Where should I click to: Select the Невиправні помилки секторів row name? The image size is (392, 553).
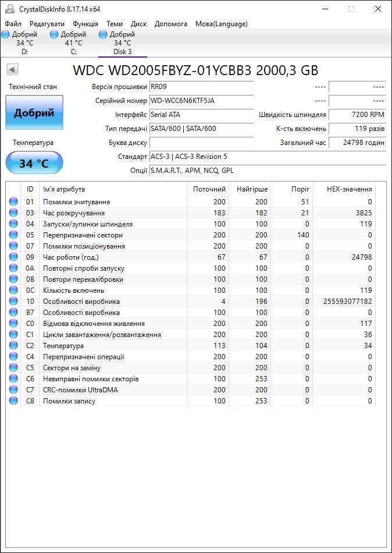(x=91, y=379)
